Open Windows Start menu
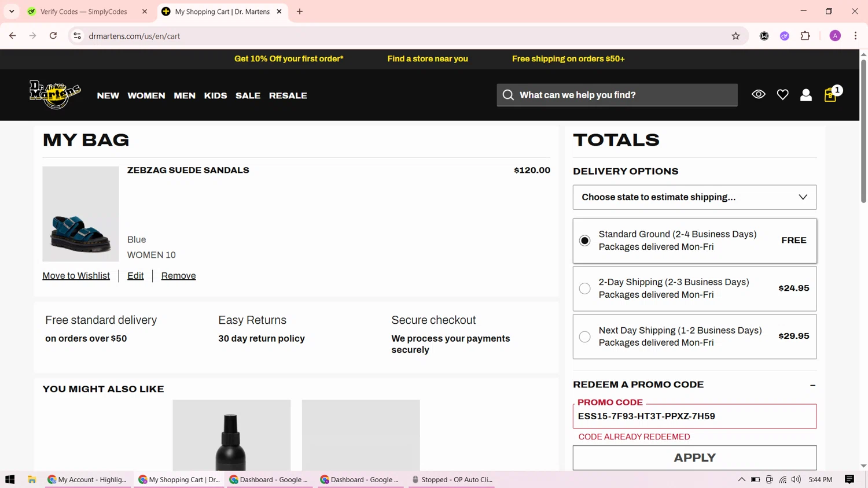 coord(10,479)
